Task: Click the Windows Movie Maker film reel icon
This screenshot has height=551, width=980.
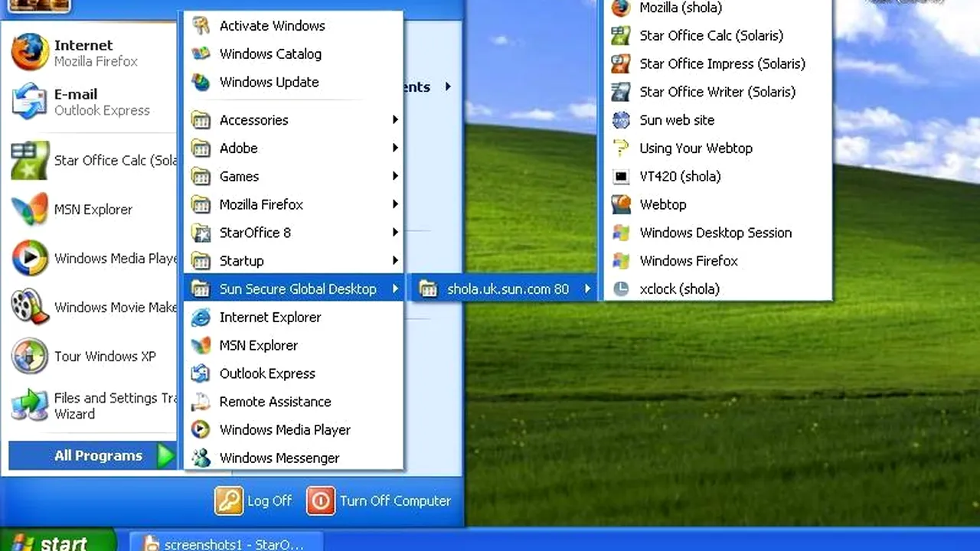Action: (x=30, y=307)
